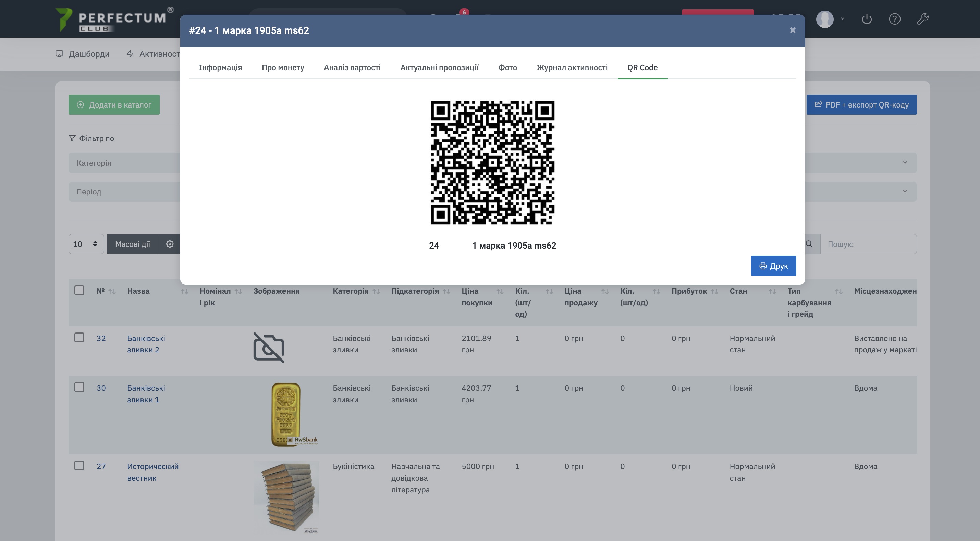Open the rows-per-page dropdown showing 10
Screen dimensions: 980x541
coord(86,244)
